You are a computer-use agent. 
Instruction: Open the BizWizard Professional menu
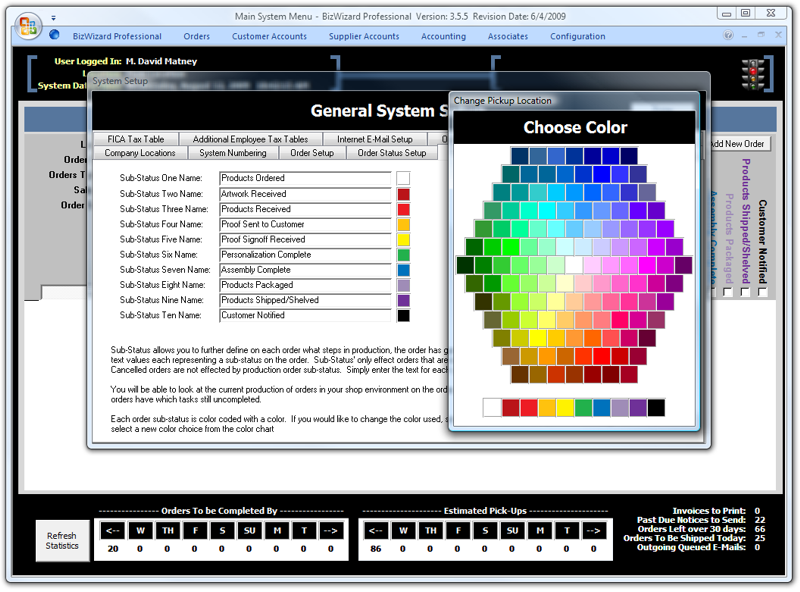(117, 36)
